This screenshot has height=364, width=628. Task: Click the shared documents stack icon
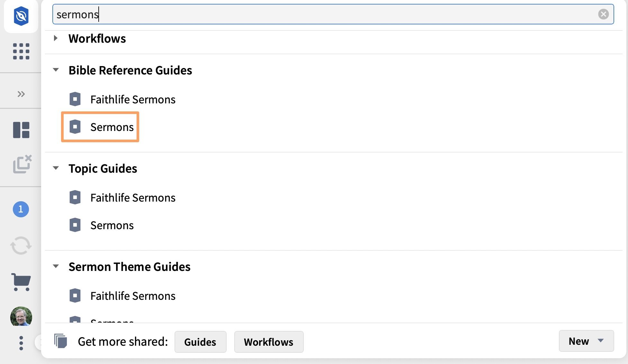tap(60, 341)
